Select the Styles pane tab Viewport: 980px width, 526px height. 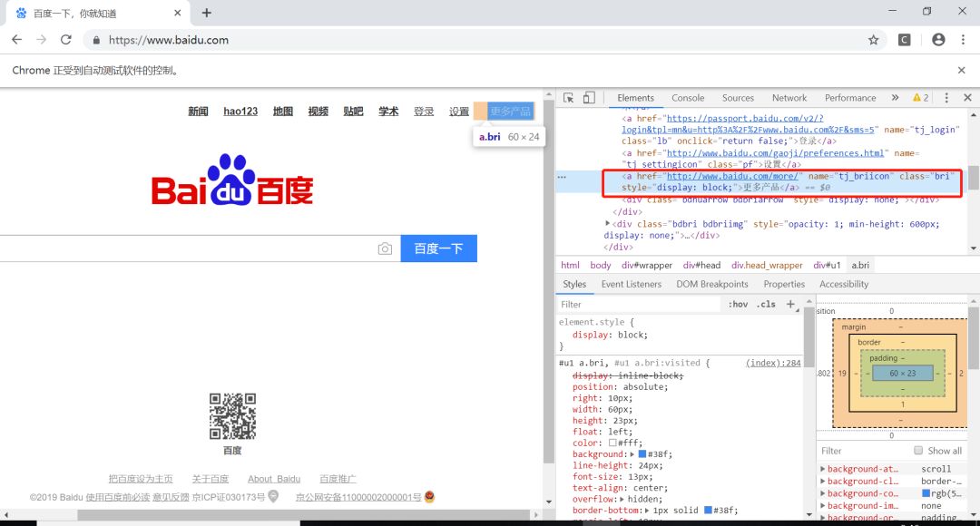click(x=574, y=284)
